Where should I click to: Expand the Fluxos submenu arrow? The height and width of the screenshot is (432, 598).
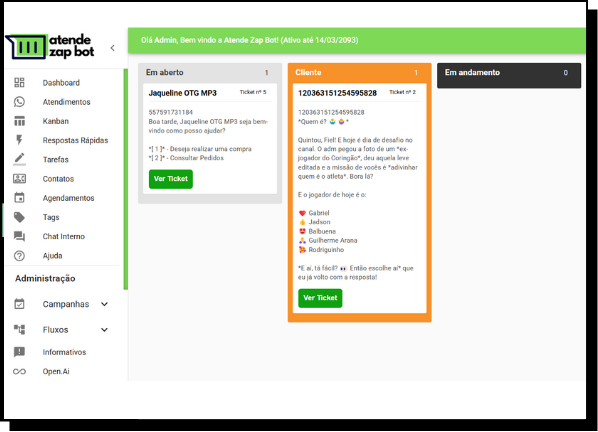coord(104,329)
